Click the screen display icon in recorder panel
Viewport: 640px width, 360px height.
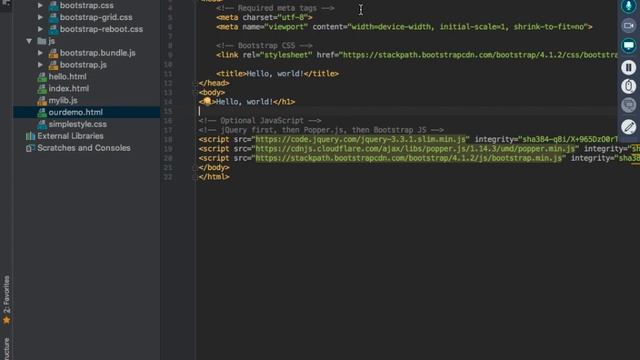point(629,45)
